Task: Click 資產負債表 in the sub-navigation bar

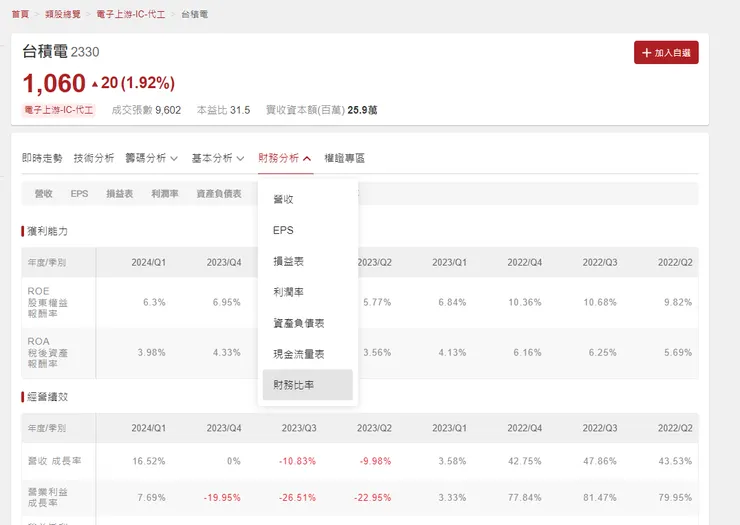Action: pos(219,194)
